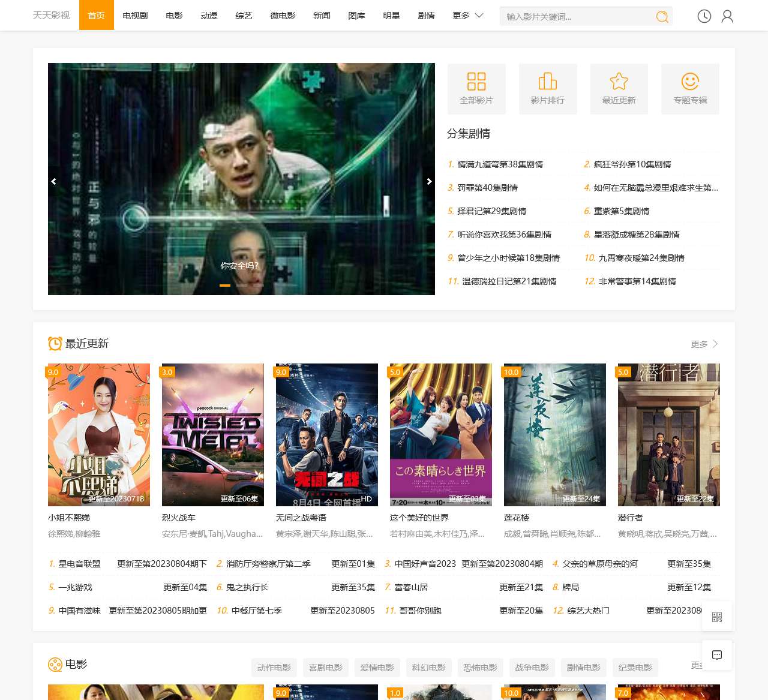Expand the 更多 navigation dropdown

[x=467, y=16]
